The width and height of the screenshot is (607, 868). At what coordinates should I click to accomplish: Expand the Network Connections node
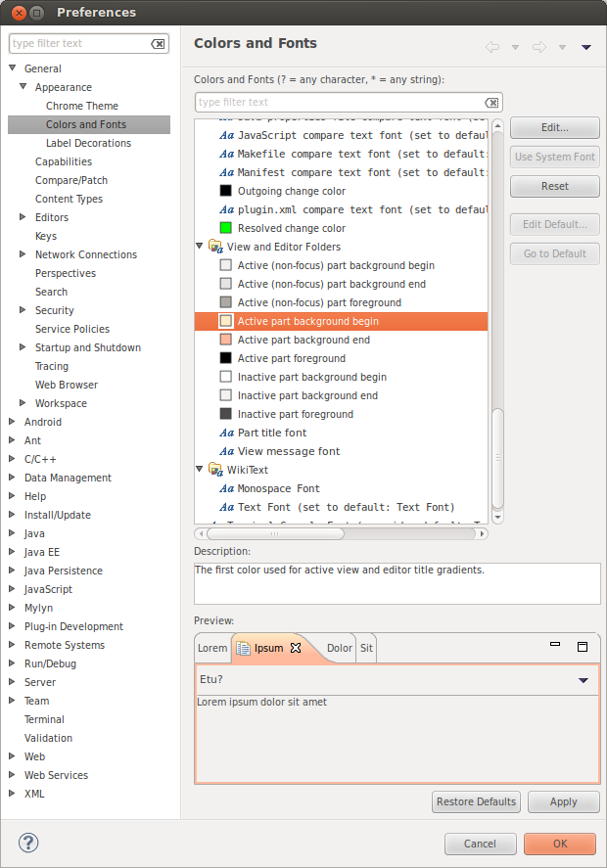coord(23,254)
